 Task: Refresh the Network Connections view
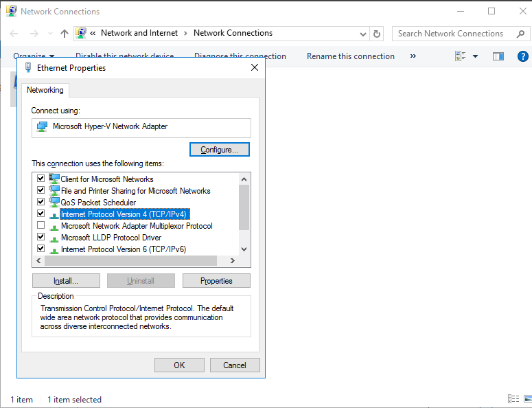coord(377,34)
